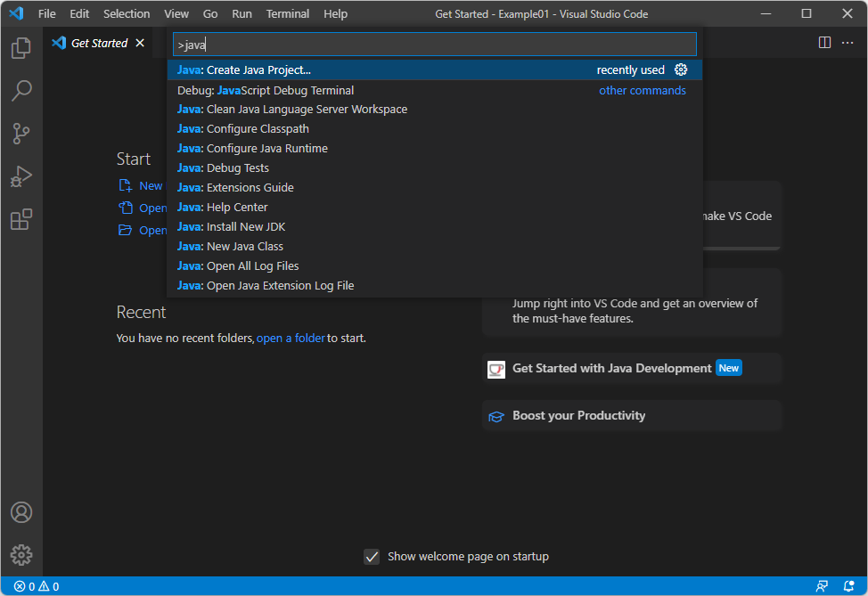Open the Explorer view in activity bar

21,47
